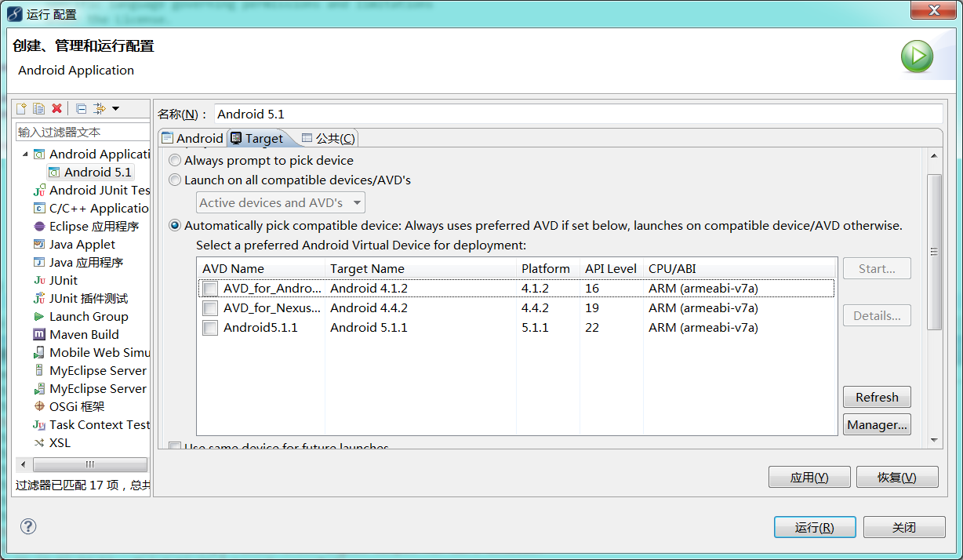Click the Eclipse 应用程序 icon

point(39,227)
